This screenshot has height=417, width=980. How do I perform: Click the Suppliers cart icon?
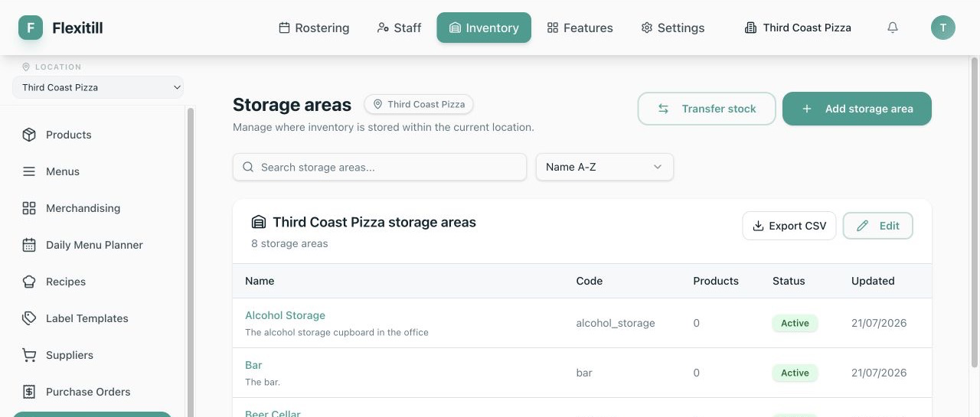point(29,355)
